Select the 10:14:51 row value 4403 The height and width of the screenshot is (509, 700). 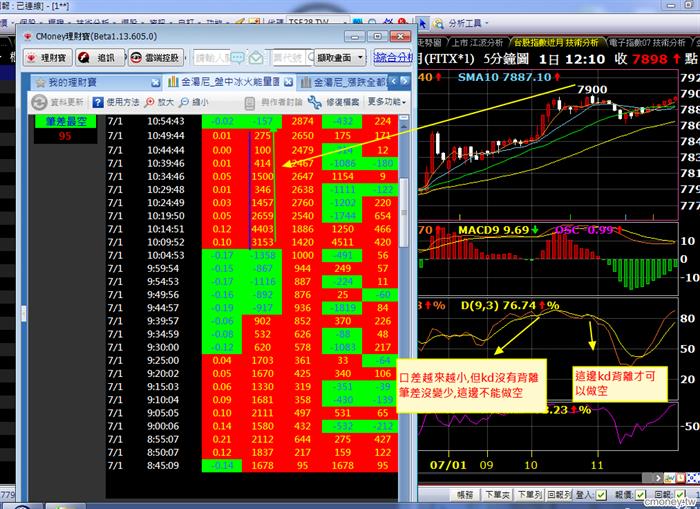point(262,229)
